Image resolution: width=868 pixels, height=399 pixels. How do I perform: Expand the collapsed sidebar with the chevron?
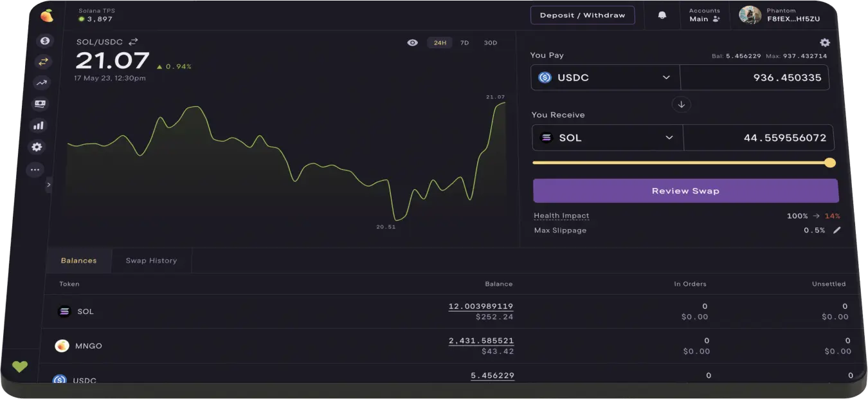[49, 185]
